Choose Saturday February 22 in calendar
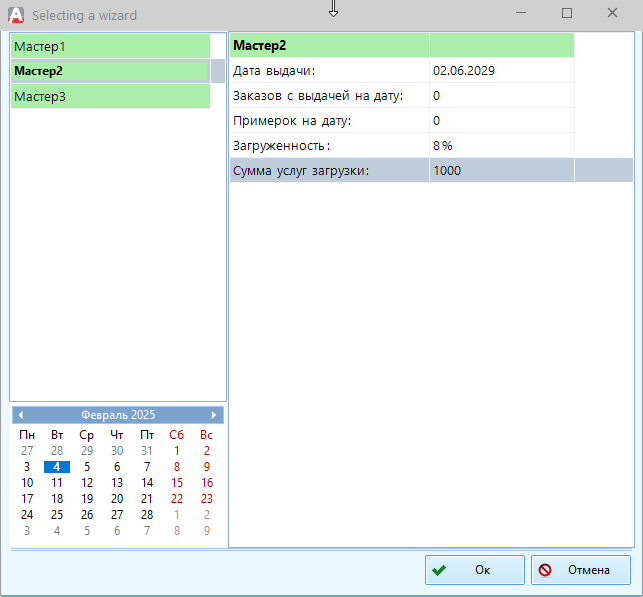 click(x=177, y=498)
